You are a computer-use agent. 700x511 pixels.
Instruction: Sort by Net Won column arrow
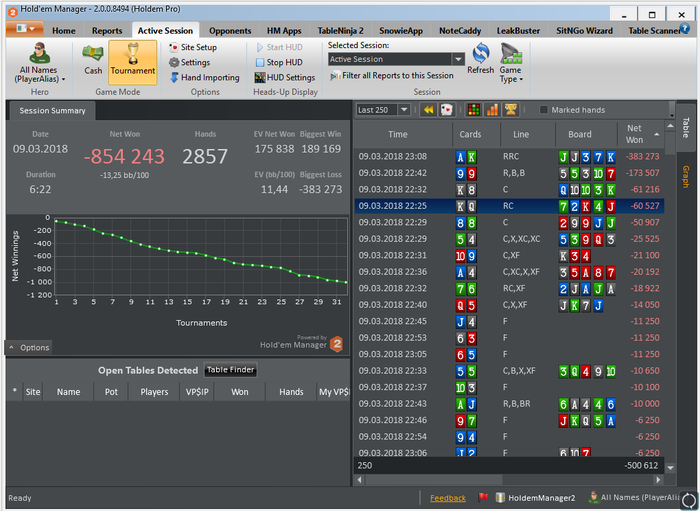click(x=656, y=134)
